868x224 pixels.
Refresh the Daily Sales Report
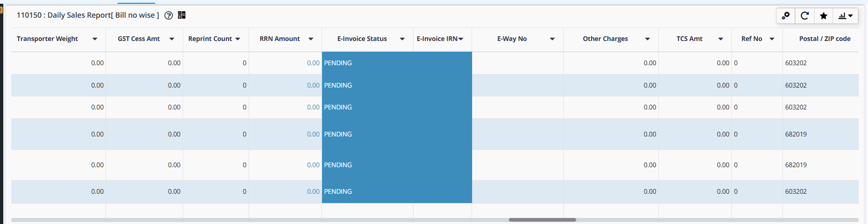(x=805, y=16)
